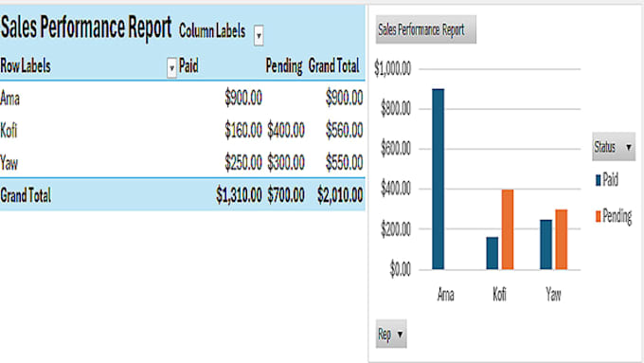
Task: Select the Grand Total row label
Action: tap(26, 195)
